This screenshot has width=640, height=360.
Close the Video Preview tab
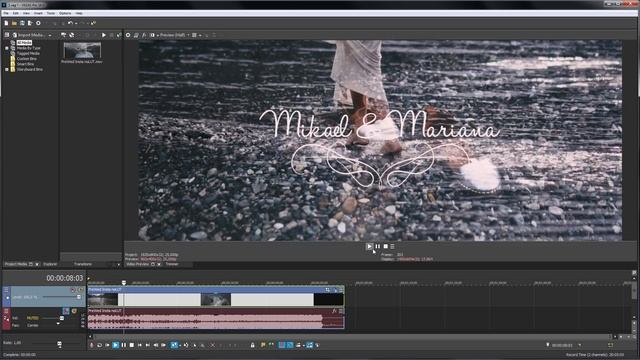(x=159, y=264)
